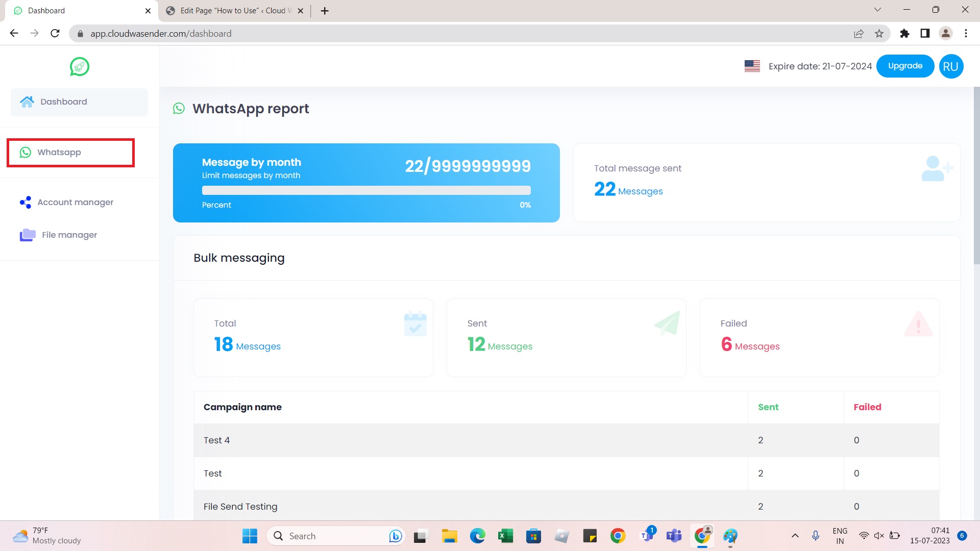Viewport: 980px width, 551px height.
Task: Click the CloudWaSender logo icon
Action: click(x=80, y=67)
